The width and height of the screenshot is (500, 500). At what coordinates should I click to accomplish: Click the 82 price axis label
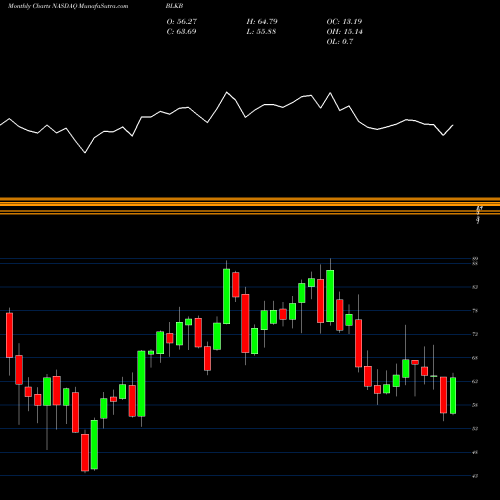point(475,287)
